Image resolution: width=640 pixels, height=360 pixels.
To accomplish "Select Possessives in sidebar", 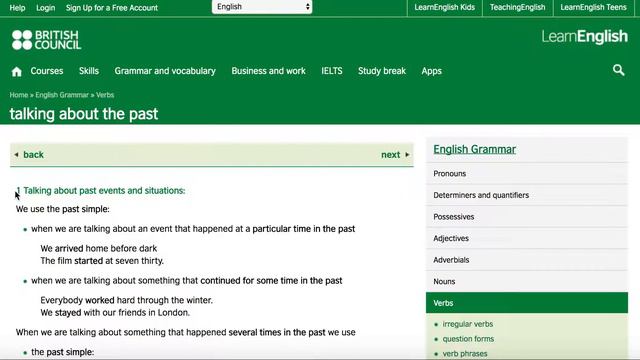I will point(527,217).
